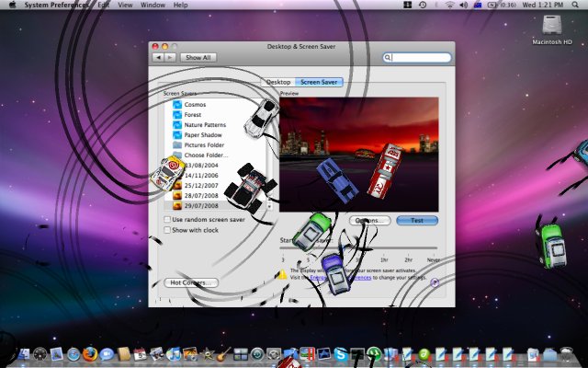
Task: Launch GarageBand guitar icon in Dock
Action: [223, 353]
